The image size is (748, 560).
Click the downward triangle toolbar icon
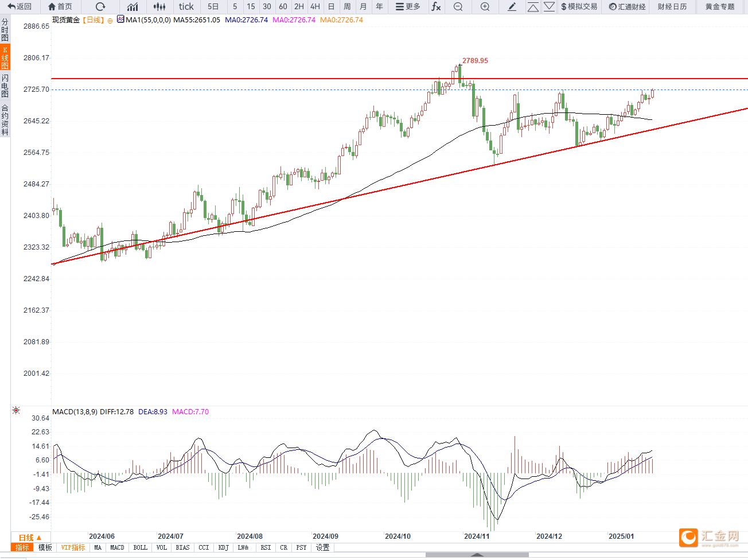(x=549, y=7)
